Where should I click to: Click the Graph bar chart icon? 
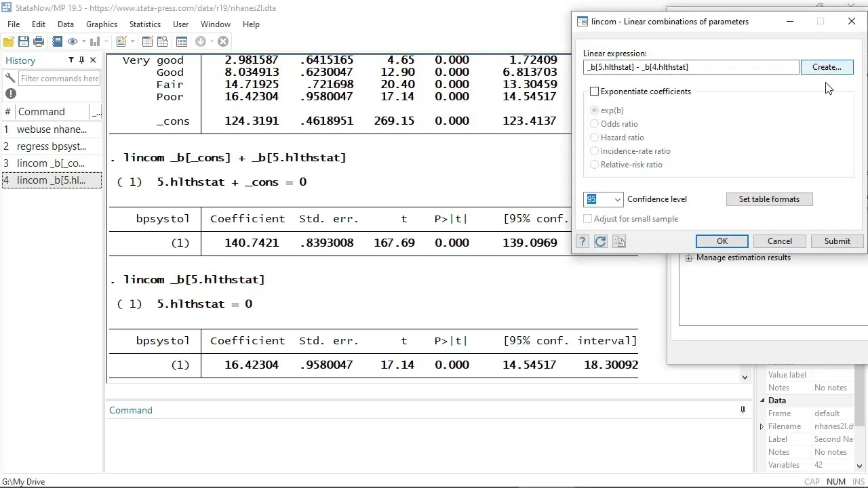(x=94, y=41)
